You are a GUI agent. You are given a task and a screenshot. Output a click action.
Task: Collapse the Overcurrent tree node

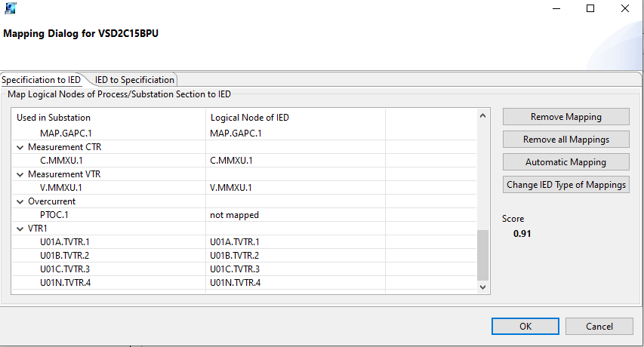point(20,201)
